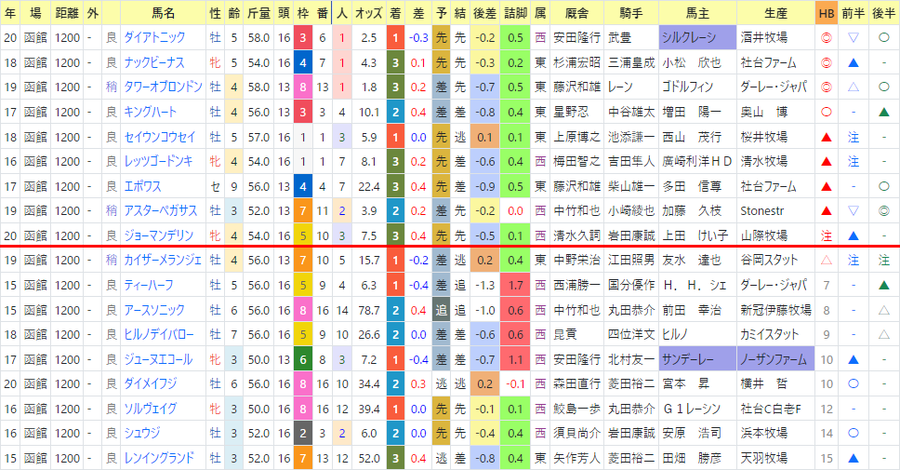Click the black 2 枠 cell for シュウジ

pyautogui.click(x=303, y=434)
